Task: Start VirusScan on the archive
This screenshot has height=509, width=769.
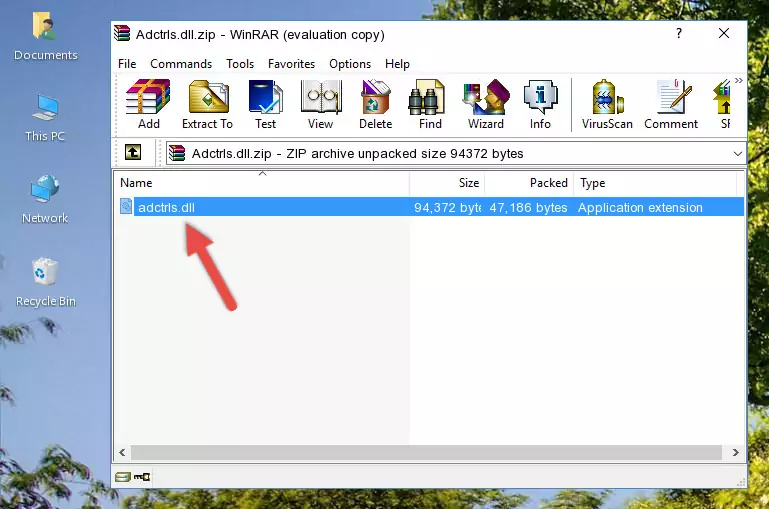Action: click(x=607, y=104)
